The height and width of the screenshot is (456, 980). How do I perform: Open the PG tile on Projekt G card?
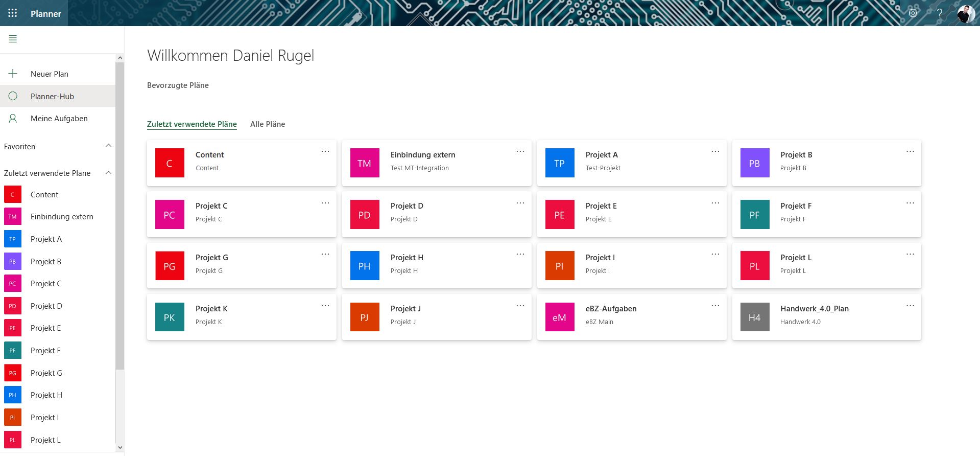click(170, 266)
